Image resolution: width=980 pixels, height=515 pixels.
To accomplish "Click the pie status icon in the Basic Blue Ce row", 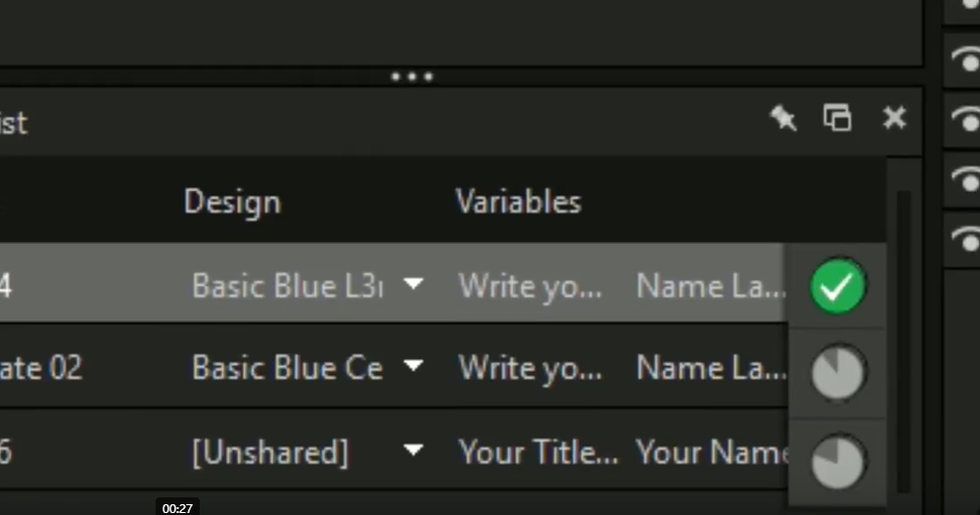I will pyautogui.click(x=838, y=372).
